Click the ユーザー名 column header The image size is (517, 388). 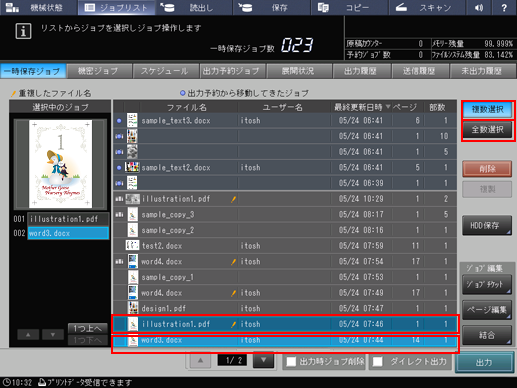pos(283,107)
